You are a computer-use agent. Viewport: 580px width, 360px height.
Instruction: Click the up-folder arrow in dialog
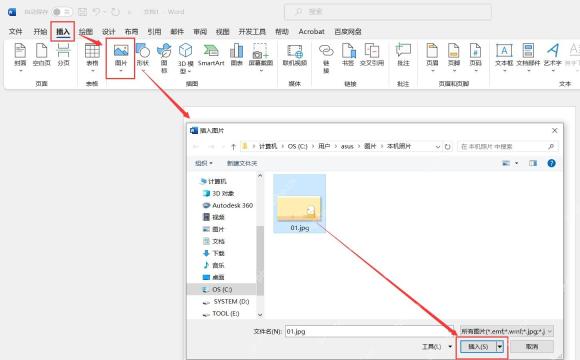pos(233,147)
